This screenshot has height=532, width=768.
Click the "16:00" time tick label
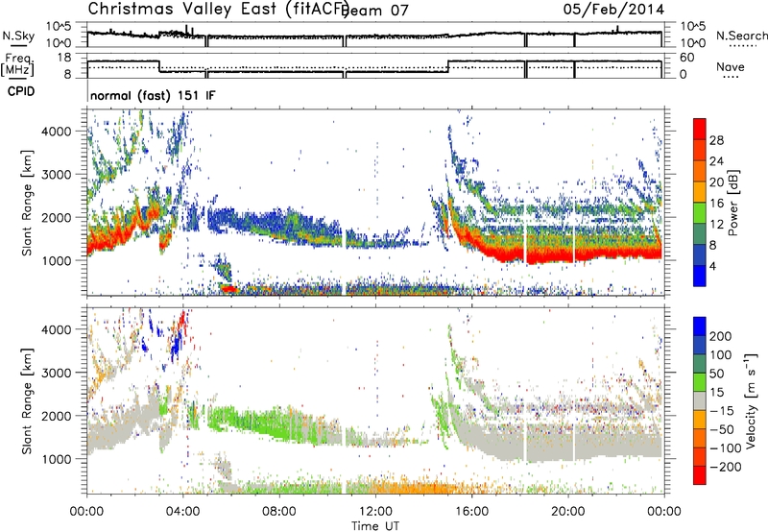[x=471, y=512]
